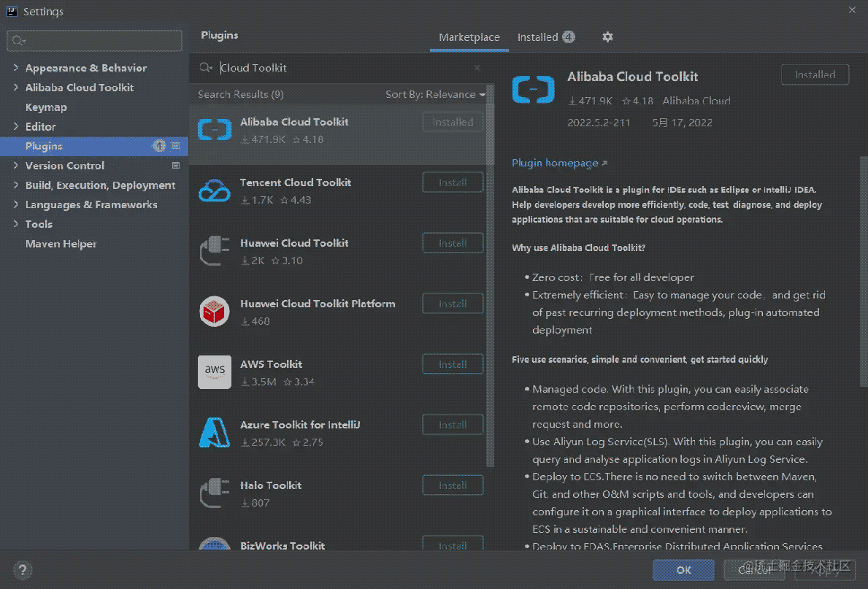Install Halo Toolkit plugin
This screenshot has height=589, width=868.
tap(453, 485)
